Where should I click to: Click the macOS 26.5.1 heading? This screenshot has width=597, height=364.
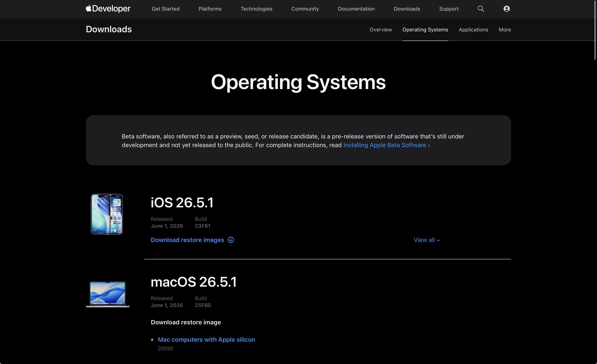[193, 282]
